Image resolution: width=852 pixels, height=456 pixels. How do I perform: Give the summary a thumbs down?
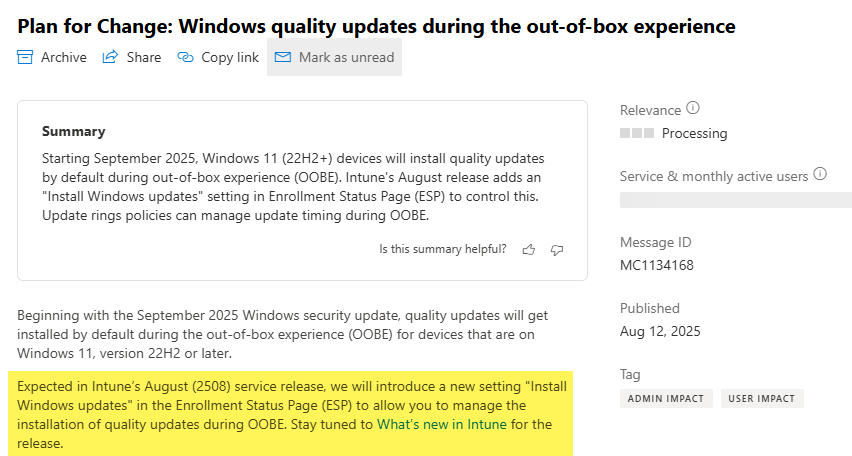coord(557,249)
